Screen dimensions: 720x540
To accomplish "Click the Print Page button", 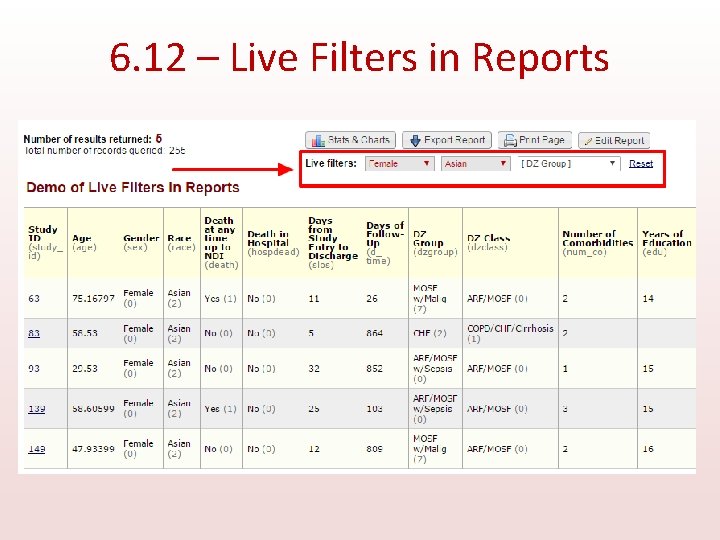I will click(x=534, y=140).
